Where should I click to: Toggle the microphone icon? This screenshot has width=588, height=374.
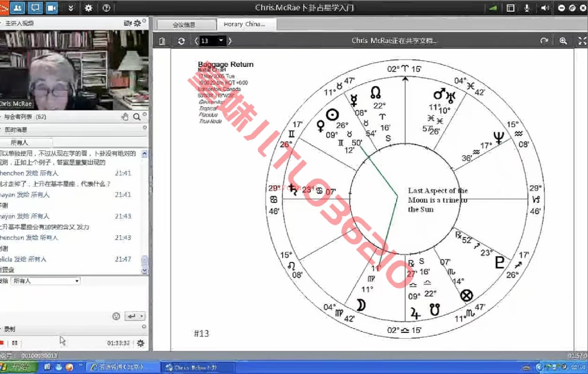click(x=527, y=8)
